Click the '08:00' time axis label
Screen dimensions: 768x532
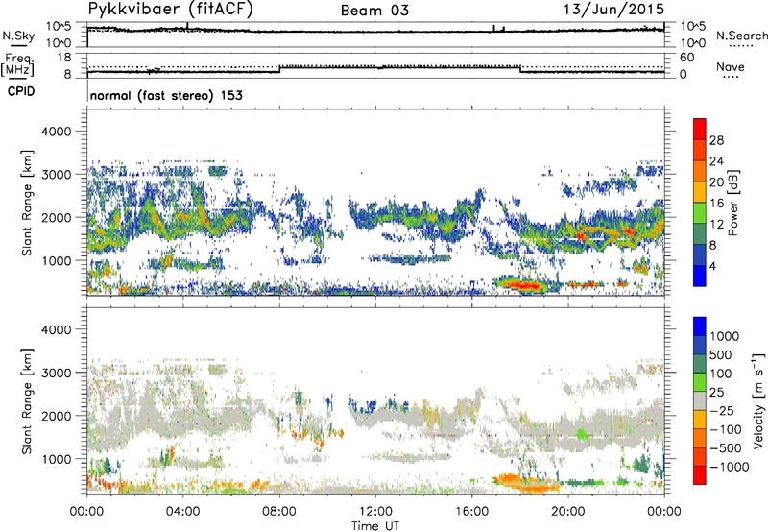[x=279, y=512]
